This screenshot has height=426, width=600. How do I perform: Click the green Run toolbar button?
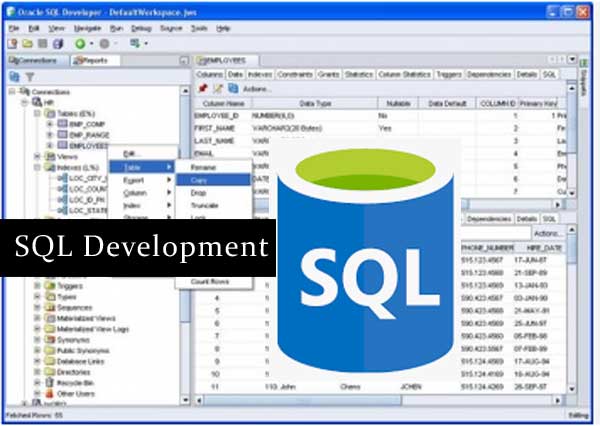[x=80, y=44]
